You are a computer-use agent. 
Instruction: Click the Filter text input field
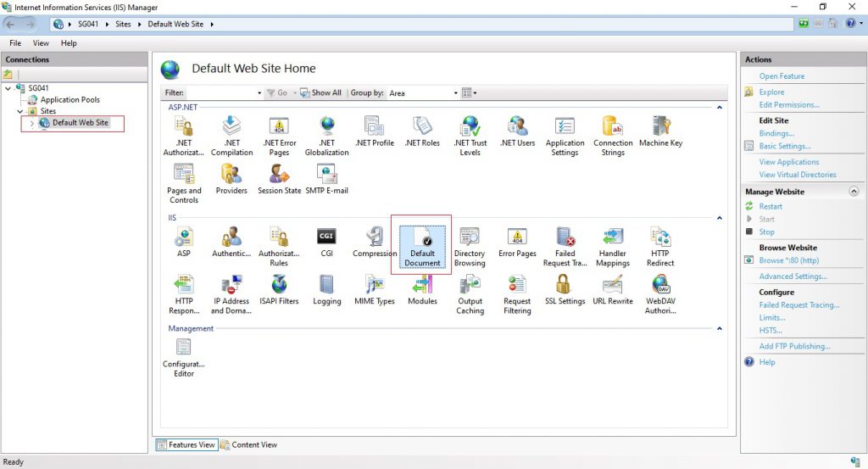point(220,93)
